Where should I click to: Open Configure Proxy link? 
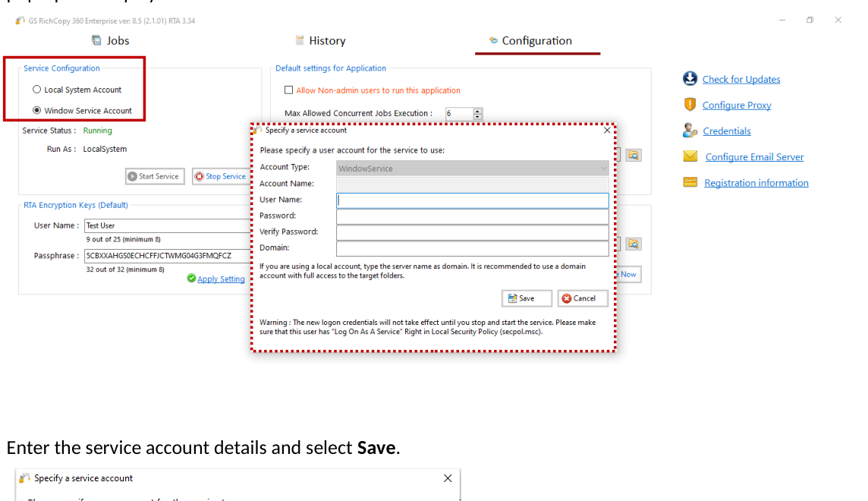[x=736, y=106]
